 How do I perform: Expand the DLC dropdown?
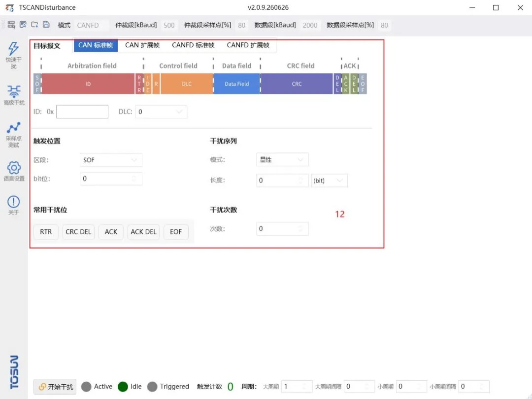pos(161,112)
